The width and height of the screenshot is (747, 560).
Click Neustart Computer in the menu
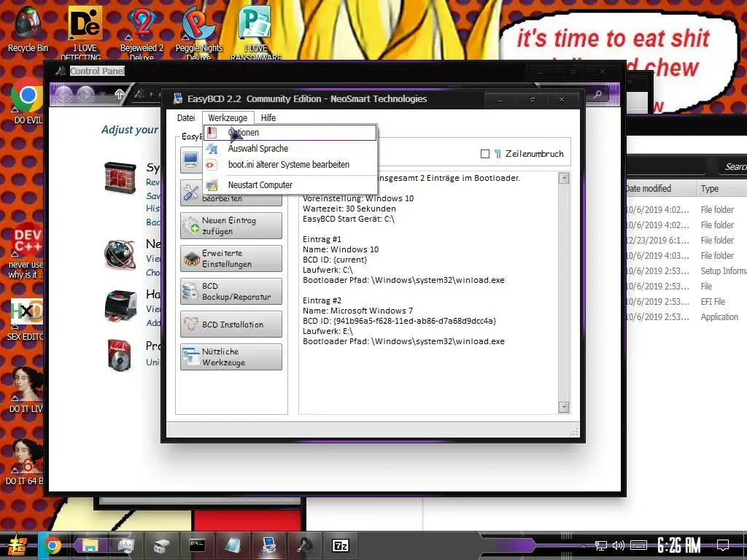[290, 184]
